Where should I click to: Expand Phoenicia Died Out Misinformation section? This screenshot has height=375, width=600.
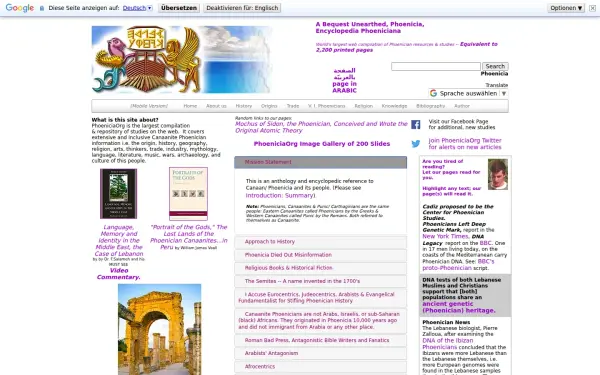pos(321,255)
